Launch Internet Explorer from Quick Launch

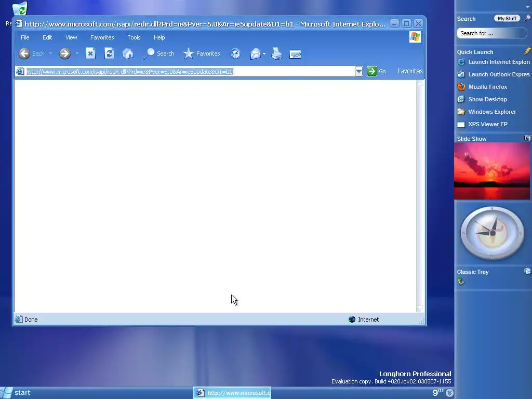coord(494,62)
